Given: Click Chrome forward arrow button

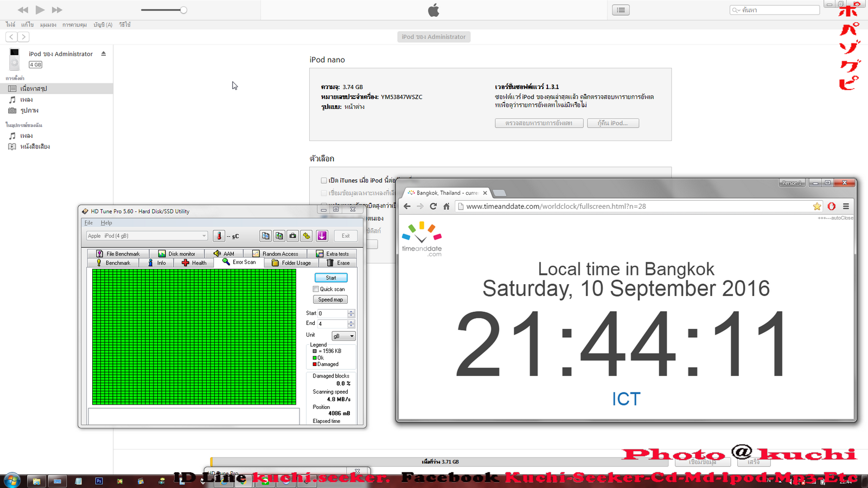Looking at the screenshot, I should point(420,206).
